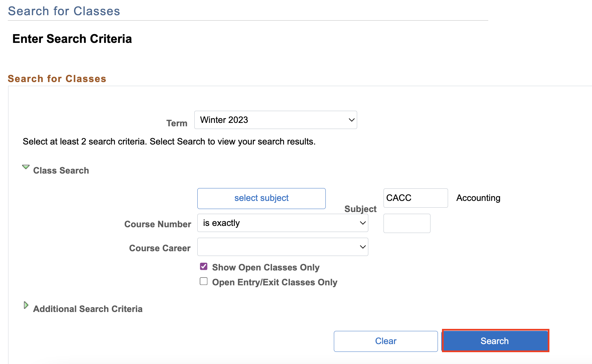The image size is (592, 364).
Task: Click the Term dropdown chevron arrow
Action: (x=351, y=120)
